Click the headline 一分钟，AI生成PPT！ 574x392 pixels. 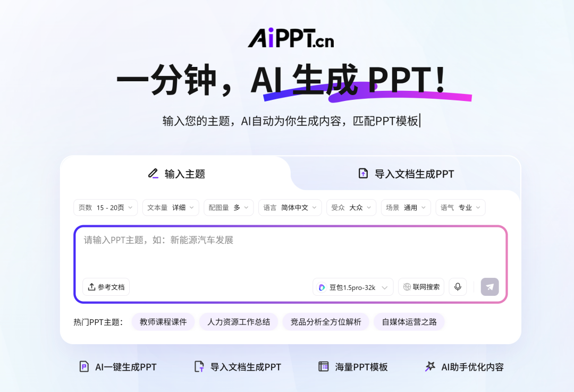281,80
